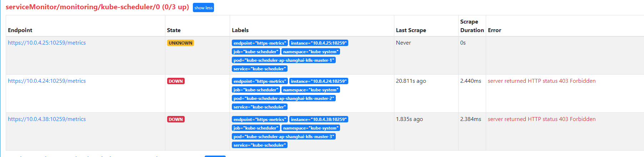Click the '0s' scrape duration value
The height and width of the screenshot is (157, 644).
tap(463, 43)
